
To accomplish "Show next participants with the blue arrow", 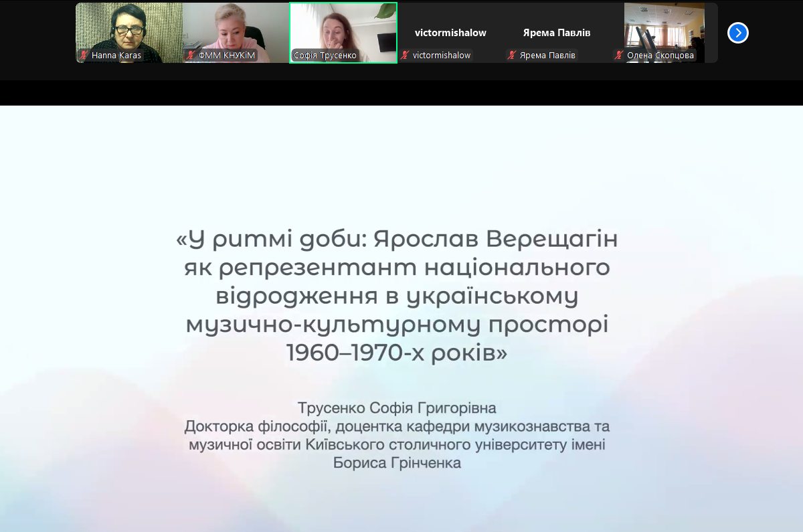I will [737, 33].
